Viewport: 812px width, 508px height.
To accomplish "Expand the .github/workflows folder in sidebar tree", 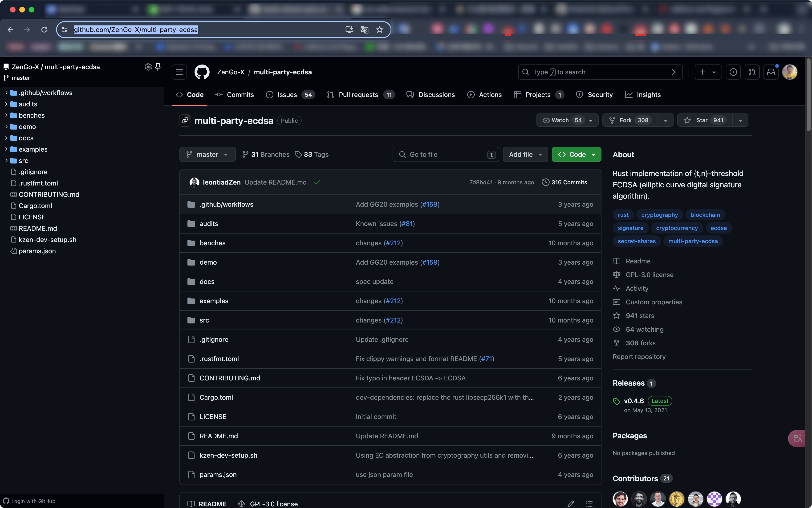I will tap(6, 93).
